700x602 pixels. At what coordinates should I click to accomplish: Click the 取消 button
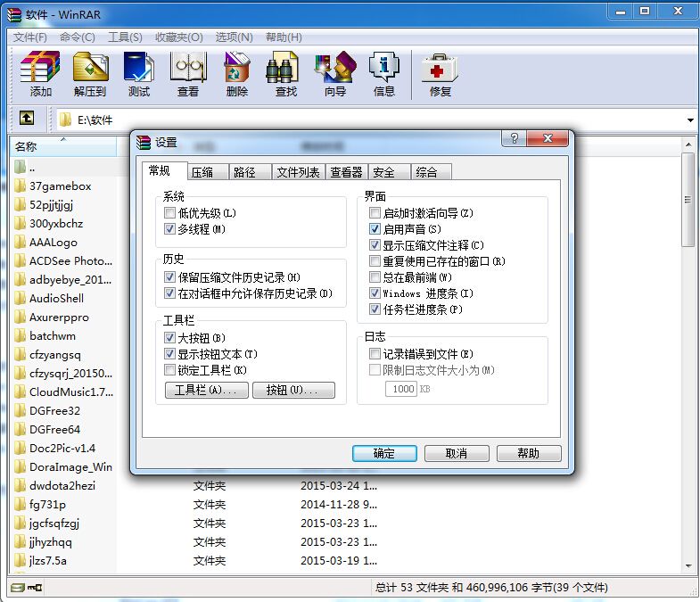(457, 453)
